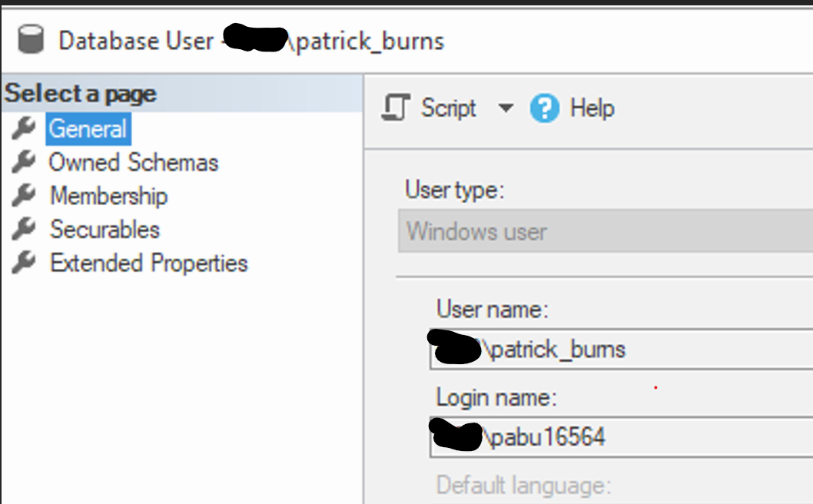
Task: Click the wrench icon next to Securables
Action: 24,229
